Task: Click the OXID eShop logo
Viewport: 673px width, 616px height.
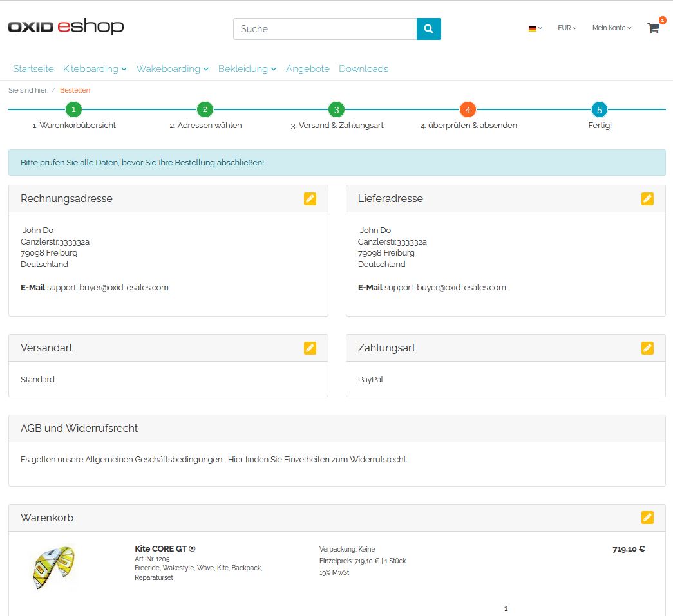Action: [66, 27]
